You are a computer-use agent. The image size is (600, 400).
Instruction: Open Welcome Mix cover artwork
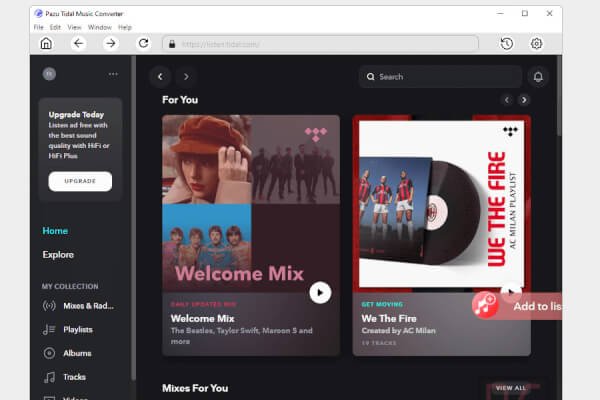click(251, 204)
